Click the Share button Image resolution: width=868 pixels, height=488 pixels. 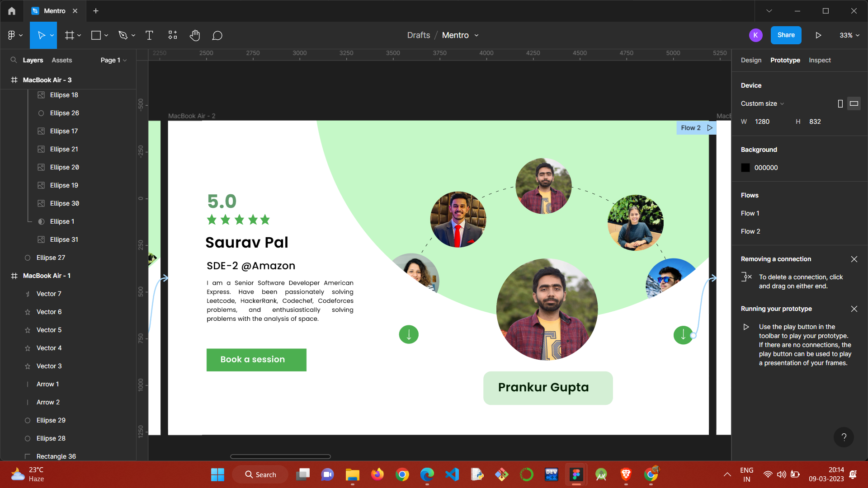point(786,35)
